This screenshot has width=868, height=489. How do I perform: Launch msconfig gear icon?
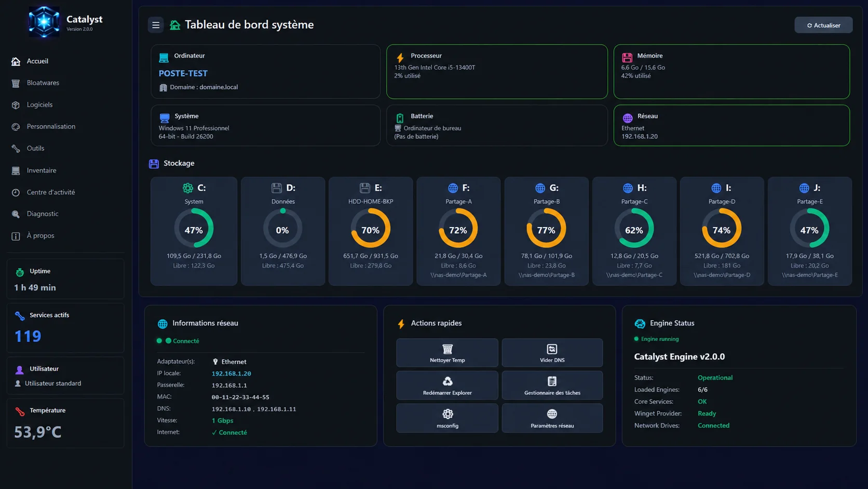click(447, 414)
